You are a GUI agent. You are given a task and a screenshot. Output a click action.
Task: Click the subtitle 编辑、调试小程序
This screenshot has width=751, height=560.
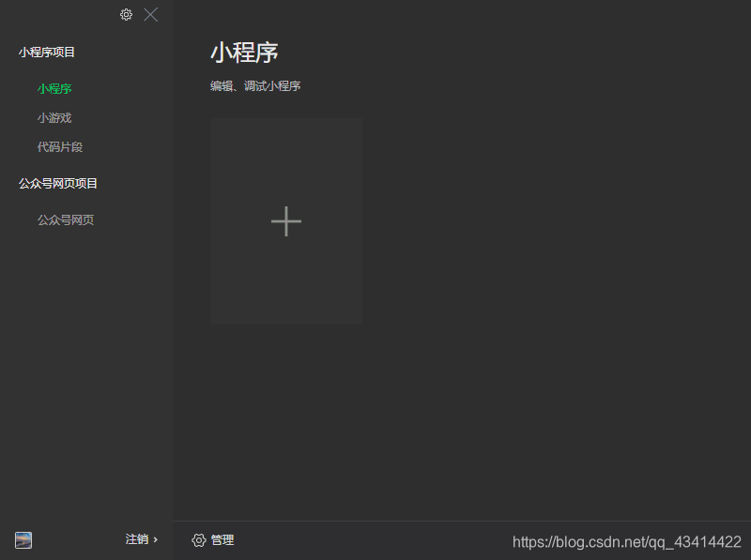pyautogui.click(x=255, y=86)
